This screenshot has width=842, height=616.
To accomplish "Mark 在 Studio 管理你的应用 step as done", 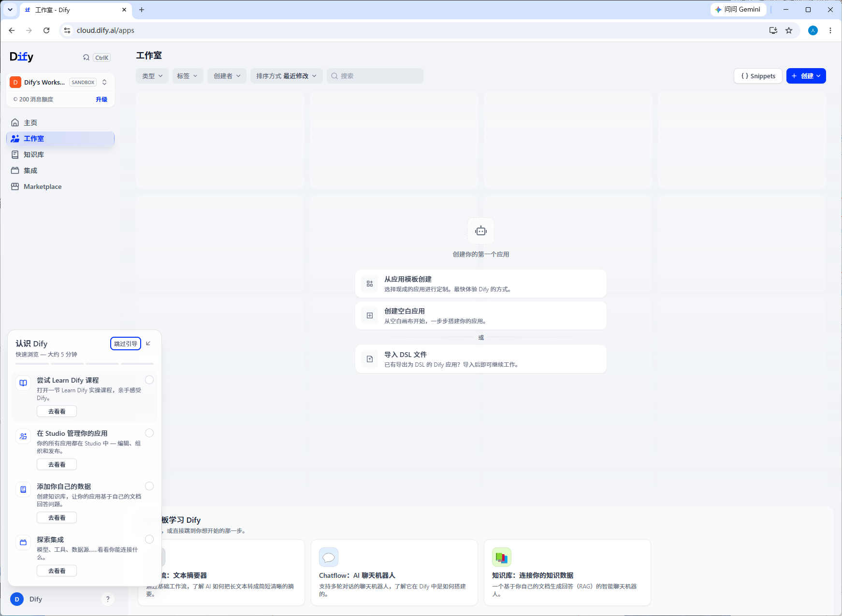I will [x=149, y=433].
